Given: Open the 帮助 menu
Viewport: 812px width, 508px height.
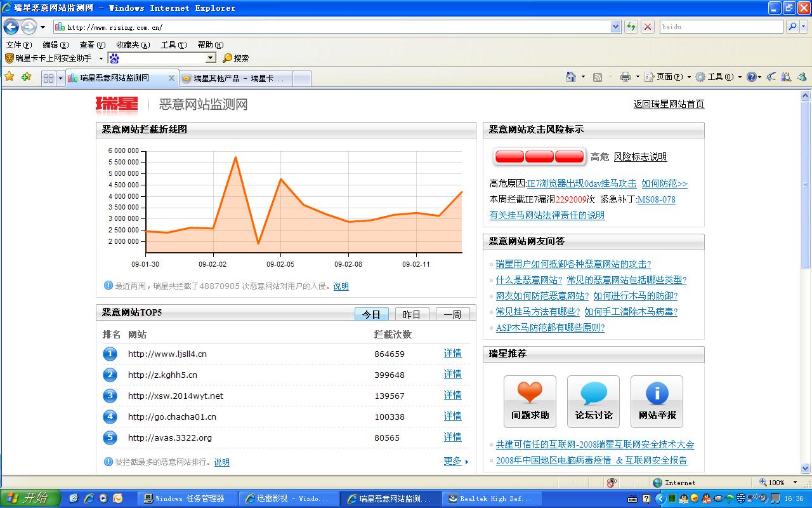Looking at the screenshot, I should point(210,45).
